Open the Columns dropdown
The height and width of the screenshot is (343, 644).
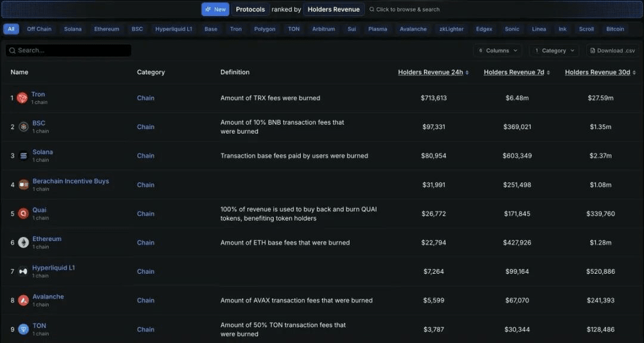[497, 51]
